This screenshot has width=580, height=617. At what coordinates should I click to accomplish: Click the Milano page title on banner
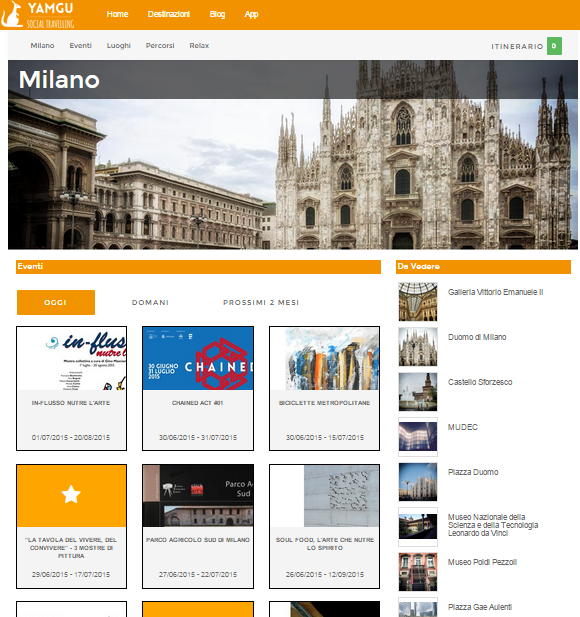59,80
